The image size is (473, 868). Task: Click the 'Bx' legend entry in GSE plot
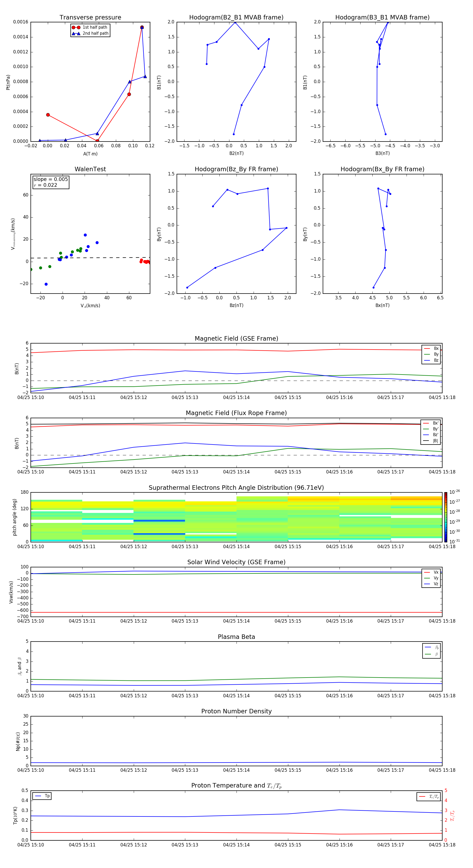coord(431,349)
